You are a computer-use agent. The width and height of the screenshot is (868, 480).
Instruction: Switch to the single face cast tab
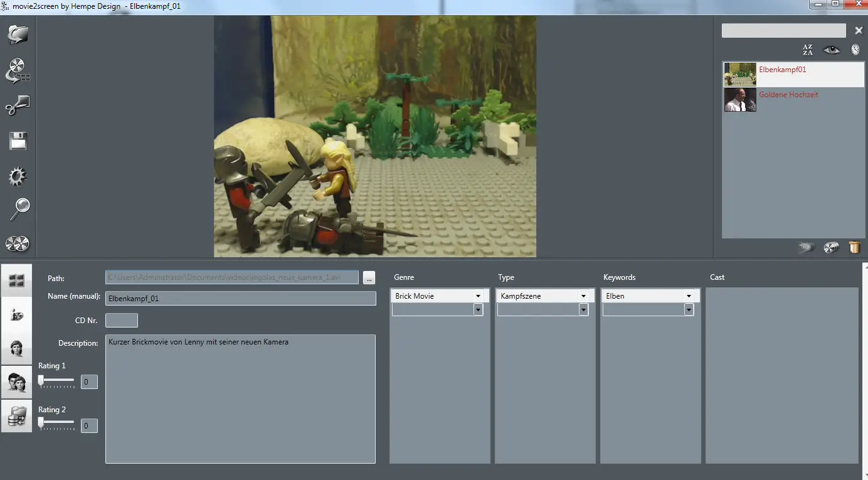coord(17,348)
